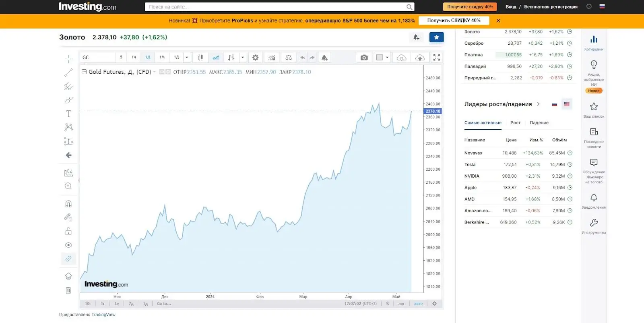Open the layout dropdown arrow next to square
Viewport: 644px width, 323px height.
click(x=387, y=58)
